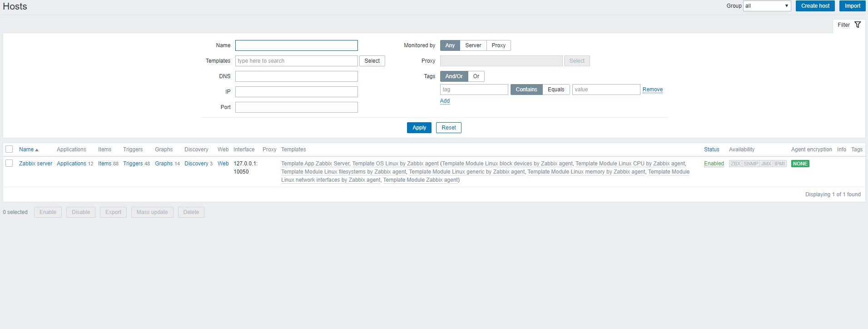Viewport: 868px width, 329px height.
Task: Click the SNMP availability badge
Action: [x=751, y=164]
